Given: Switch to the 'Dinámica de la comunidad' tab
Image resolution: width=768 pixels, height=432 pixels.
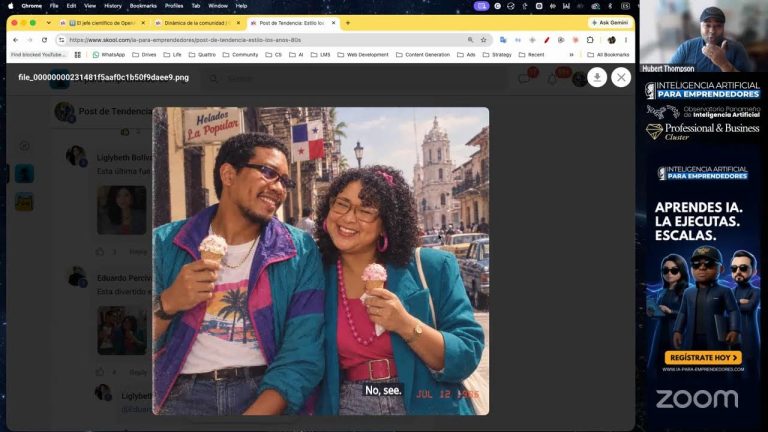Looking at the screenshot, I should click(197, 23).
